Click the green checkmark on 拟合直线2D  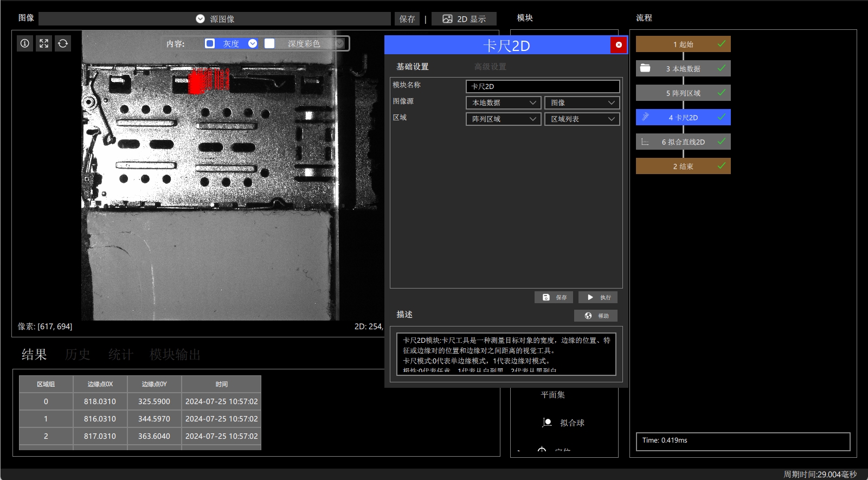point(722,141)
